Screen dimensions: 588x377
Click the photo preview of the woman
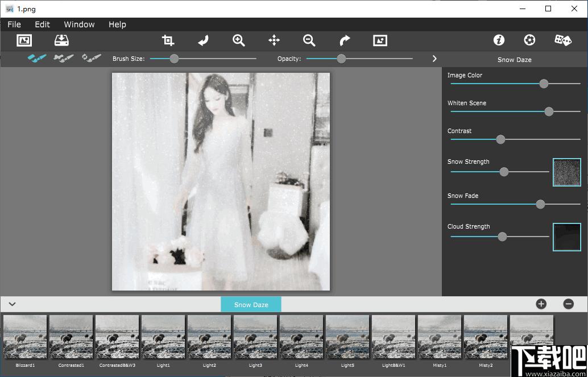[221, 181]
